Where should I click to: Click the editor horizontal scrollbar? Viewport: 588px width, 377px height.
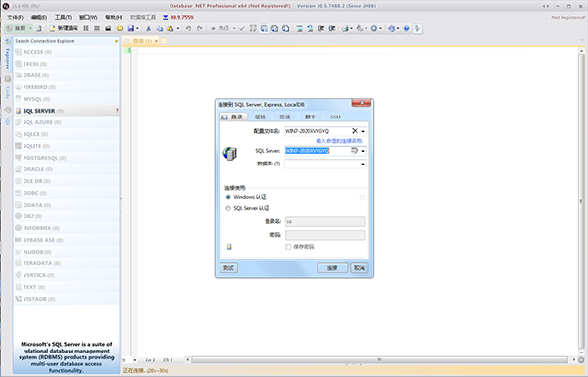coord(379,359)
